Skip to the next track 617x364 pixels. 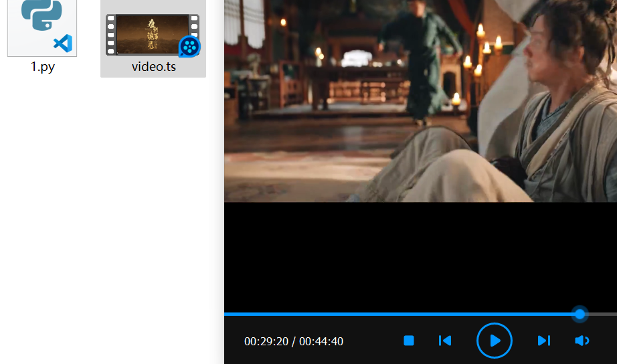[544, 341]
